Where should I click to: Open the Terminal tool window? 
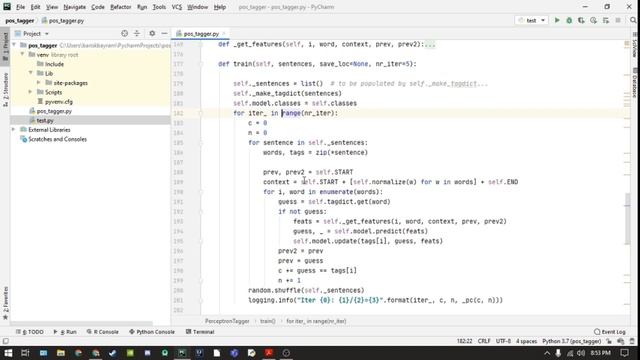(200, 332)
